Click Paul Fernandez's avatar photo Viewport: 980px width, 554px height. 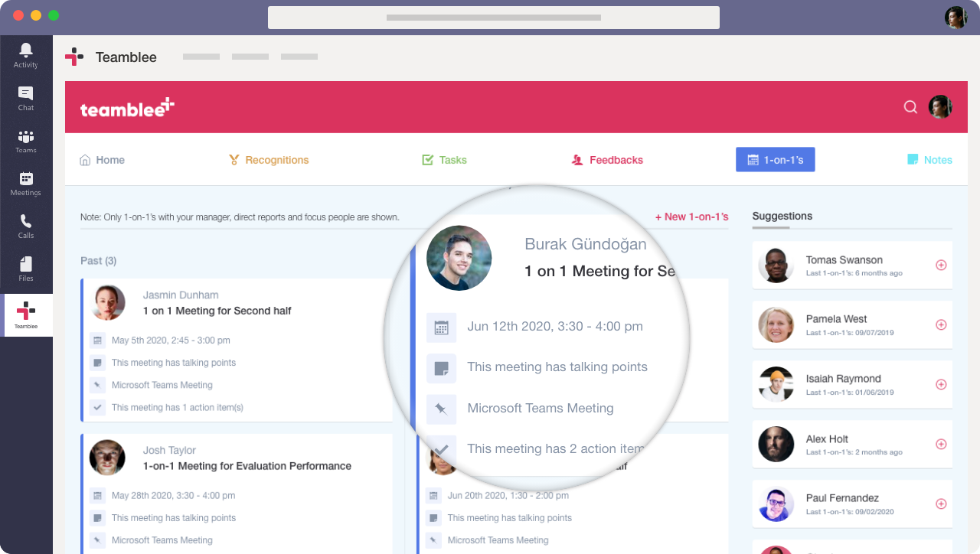click(x=776, y=503)
